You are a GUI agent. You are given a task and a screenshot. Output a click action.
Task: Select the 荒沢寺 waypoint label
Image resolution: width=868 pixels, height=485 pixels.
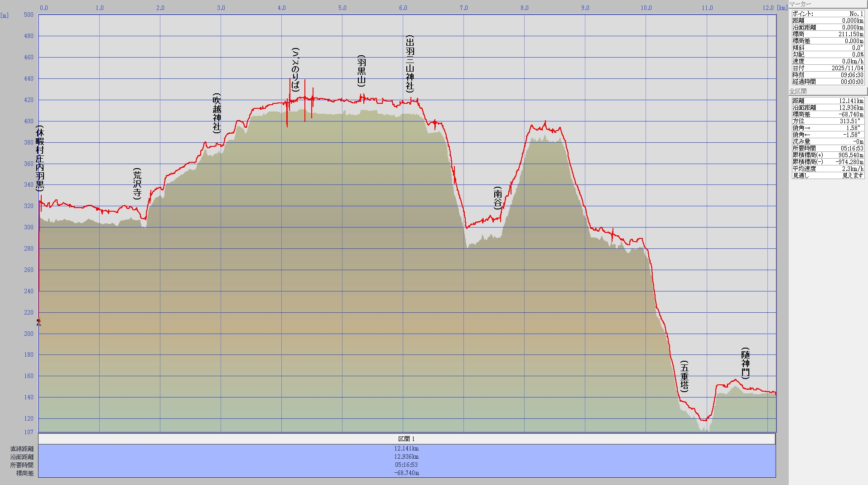coord(137,184)
